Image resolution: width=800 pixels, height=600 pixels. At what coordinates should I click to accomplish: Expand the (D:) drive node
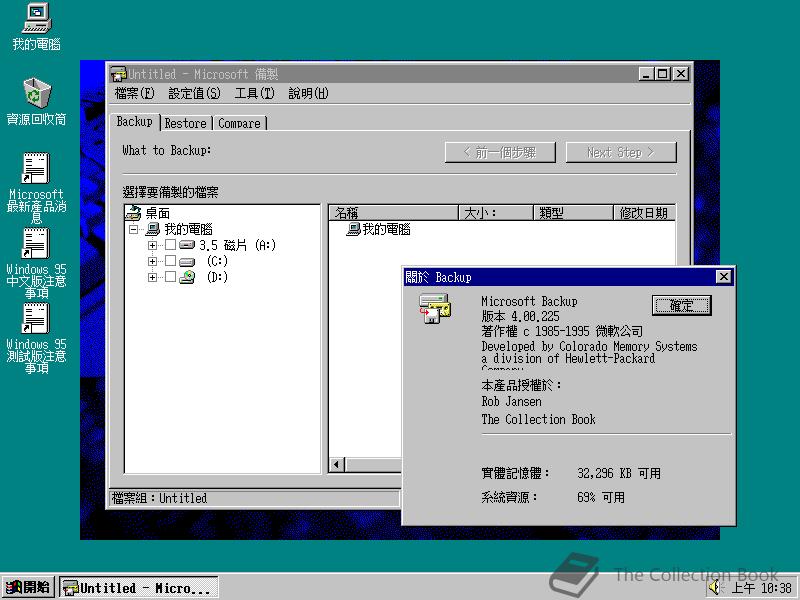click(x=152, y=277)
